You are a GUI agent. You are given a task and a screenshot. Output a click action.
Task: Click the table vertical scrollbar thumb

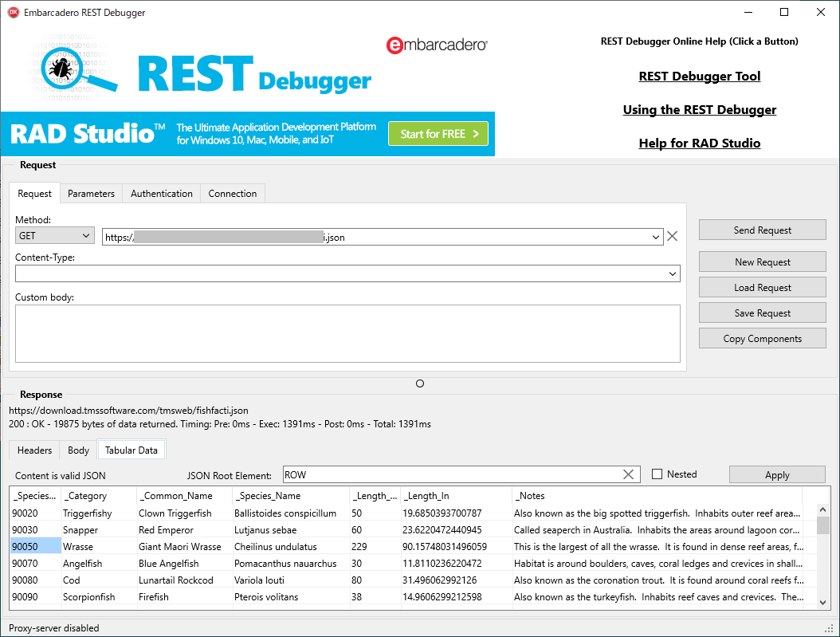[x=822, y=525]
